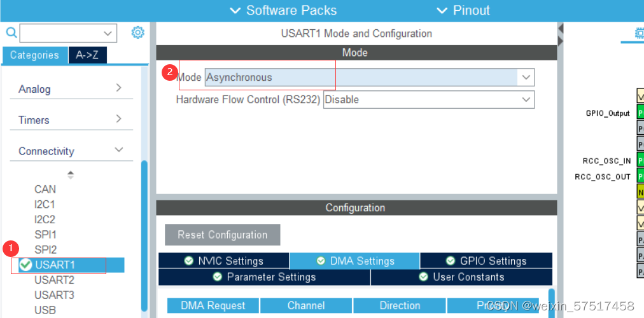The height and width of the screenshot is (318, 644).
Task: Collapse the Connectivity category
Action: pyautogui.click(x=71, y=151)
